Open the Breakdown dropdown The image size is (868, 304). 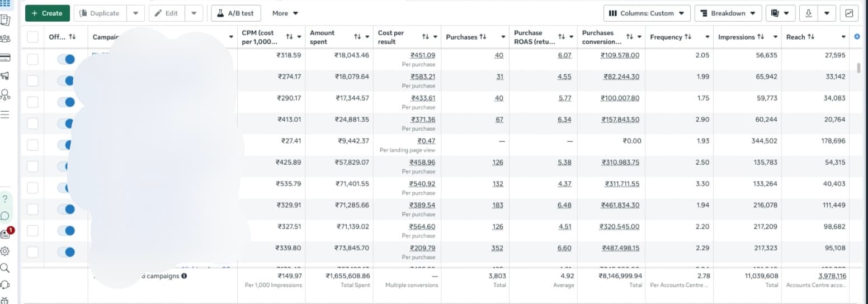pos(728,13)
